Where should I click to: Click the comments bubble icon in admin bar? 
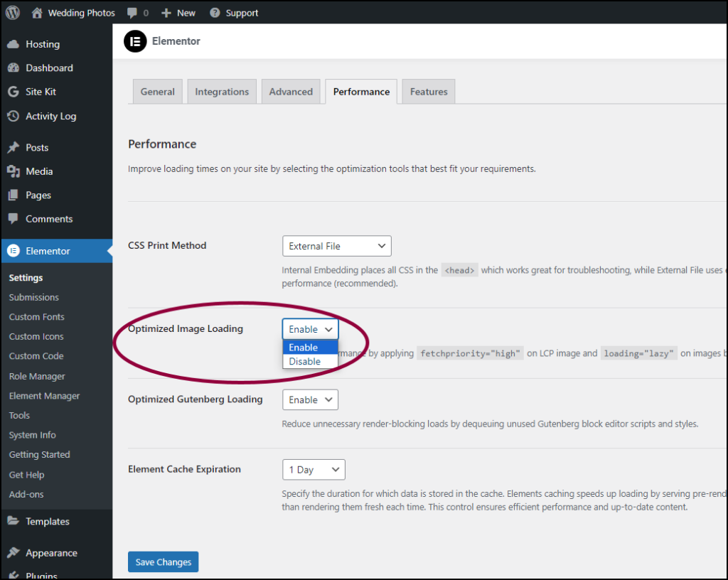[132, 13]
